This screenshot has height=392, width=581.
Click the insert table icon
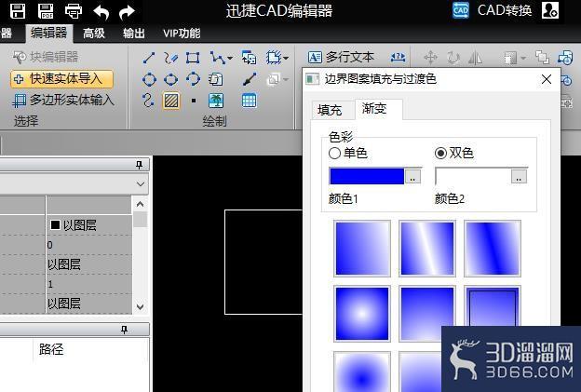pyautogui.click(x=249, y=101)
